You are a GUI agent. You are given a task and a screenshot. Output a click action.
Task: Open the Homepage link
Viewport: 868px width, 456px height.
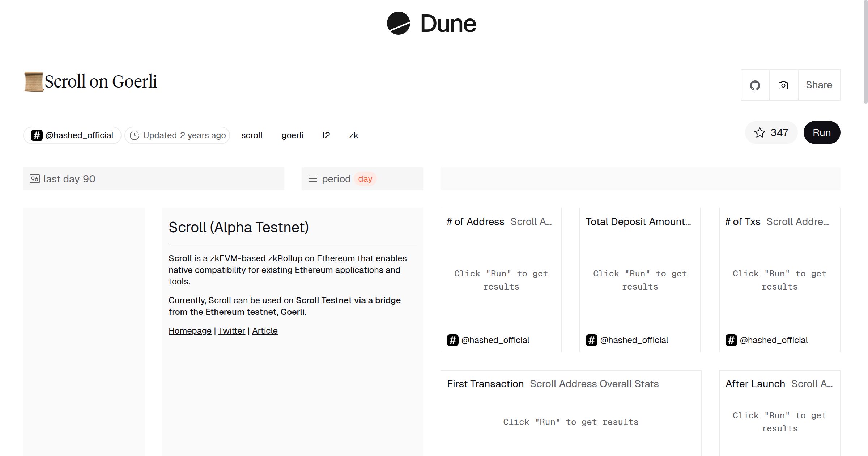tap(190, 331)
